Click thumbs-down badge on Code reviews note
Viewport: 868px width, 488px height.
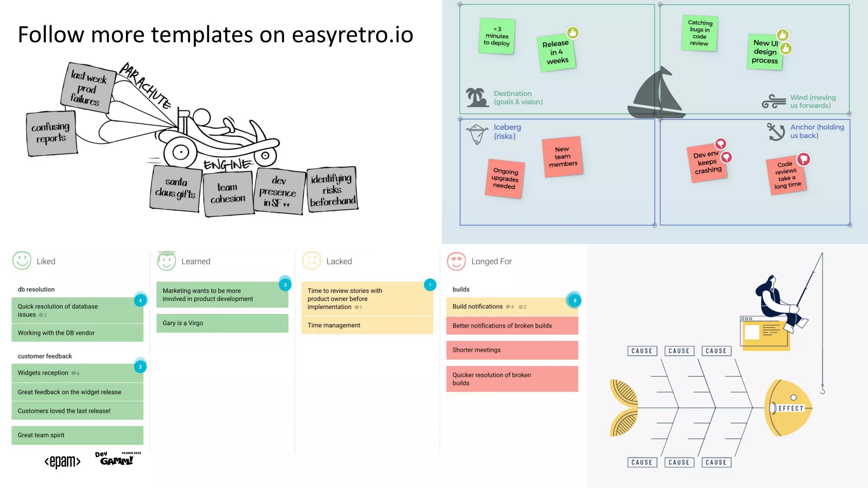(803, 159)
